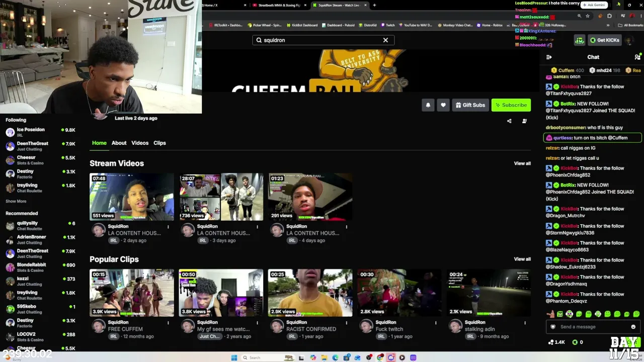Screen dimensions: 644x362
Task: Open quillysilly's avatar in Recommended
Action: [x=10, y=226]
